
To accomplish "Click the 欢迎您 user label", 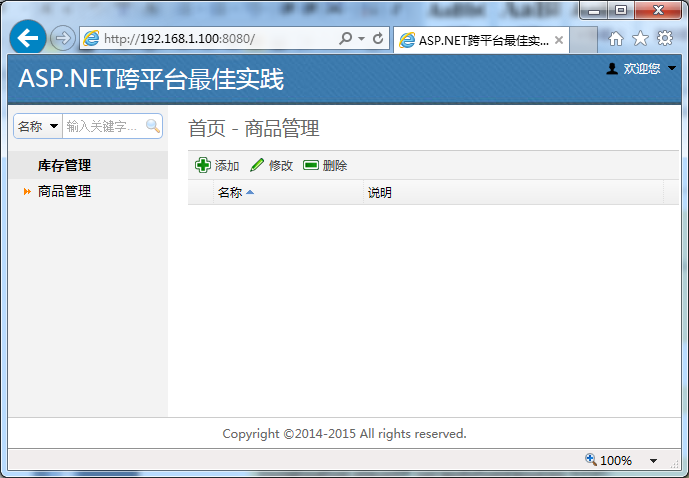I will click(x=642, y=69).
